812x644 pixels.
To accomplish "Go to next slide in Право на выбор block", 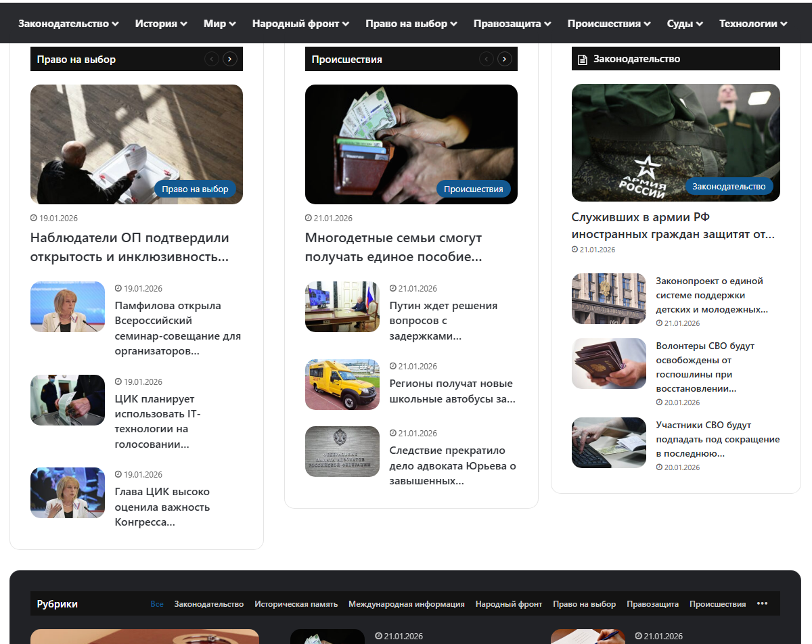I will 230,60.
